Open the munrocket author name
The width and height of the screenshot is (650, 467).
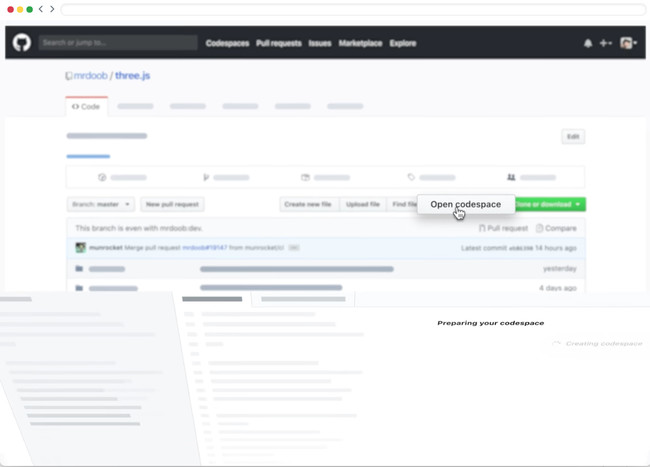click(x=106, y=247)
